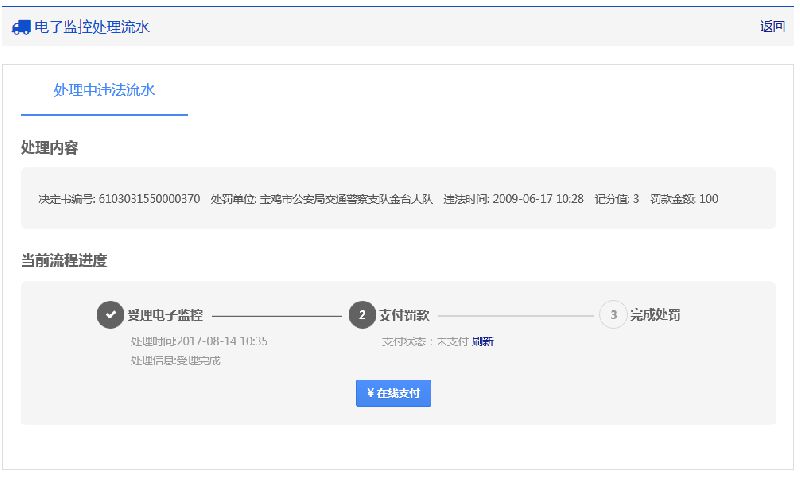Click the truck icon in the header
Screen dimensions: 800x477
point(21,27)
